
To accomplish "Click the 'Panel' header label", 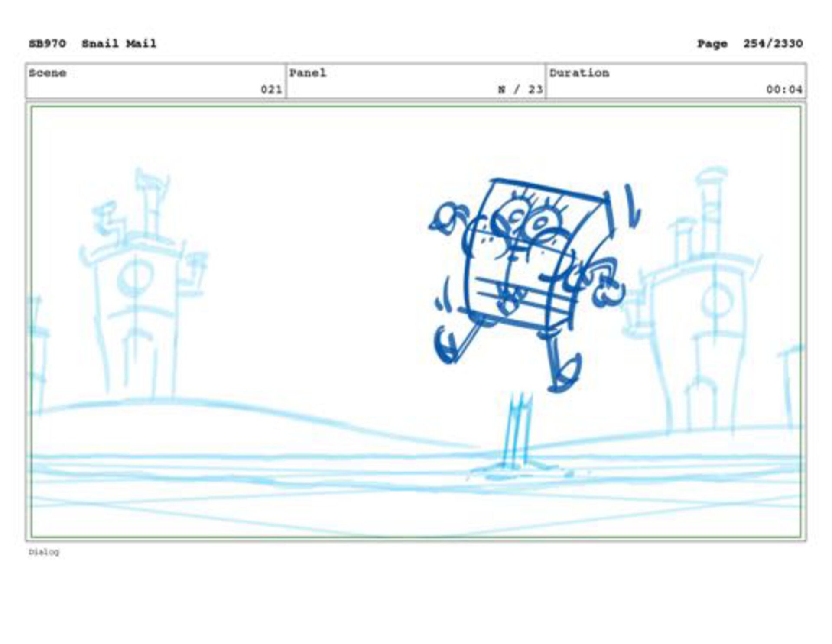I will 308,73.
